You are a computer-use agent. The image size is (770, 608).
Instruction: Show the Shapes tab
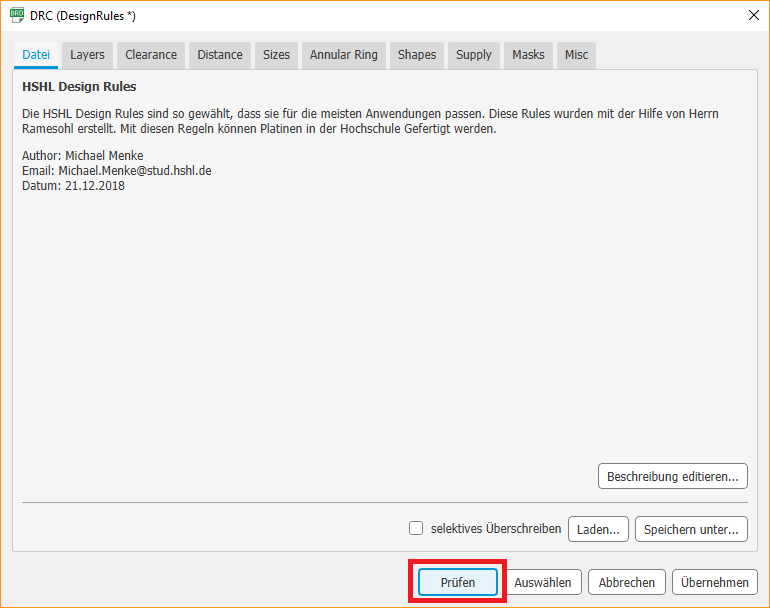click(417, 55)
